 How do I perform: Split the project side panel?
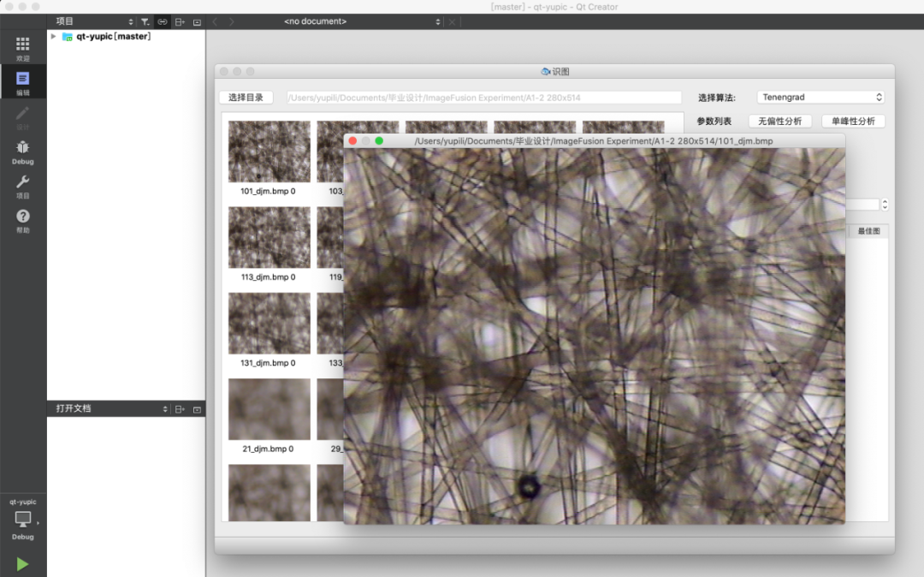click(x=180, y=21)
